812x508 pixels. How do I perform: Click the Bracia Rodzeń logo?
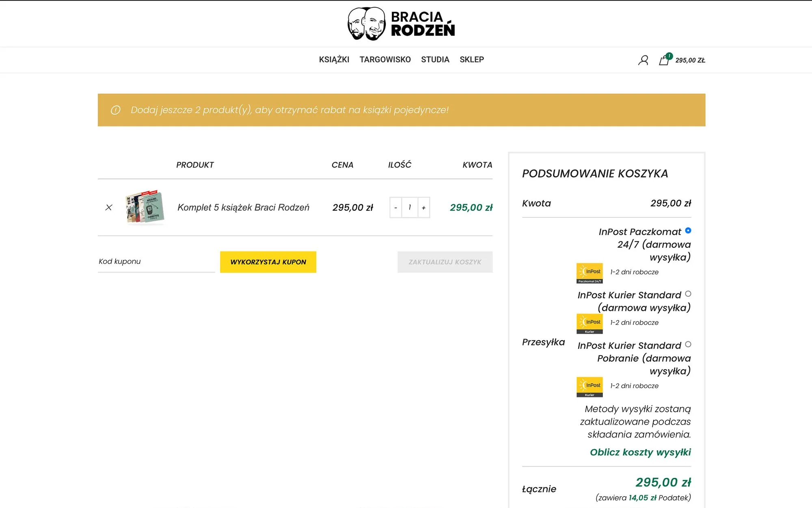click(x=401, y=24)
